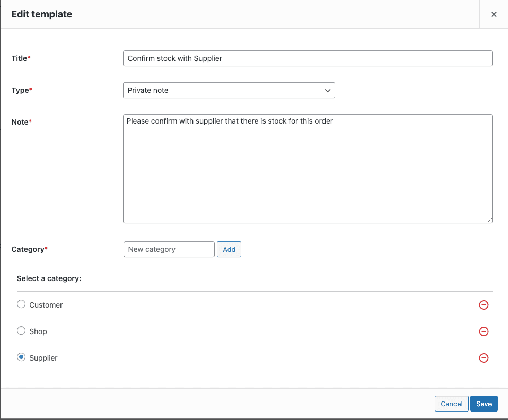The height and width of the screenshot is (420, 508).
Task: Click the red minus next to Shop
Action: click(x=484, y=331)
